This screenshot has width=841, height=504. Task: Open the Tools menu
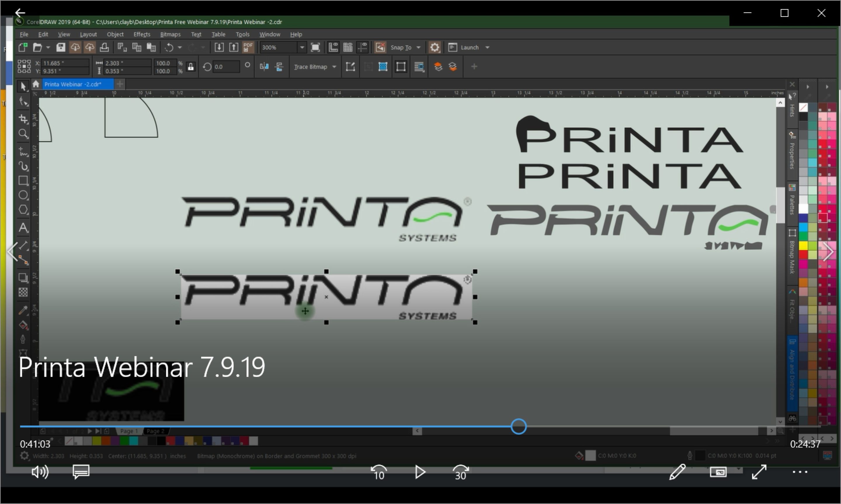(242, 34)
